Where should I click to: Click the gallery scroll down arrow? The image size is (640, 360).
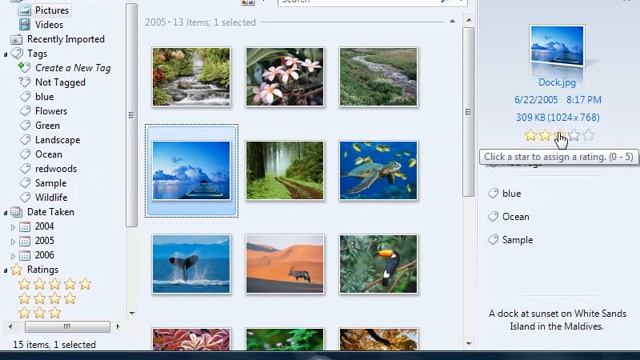469,344
